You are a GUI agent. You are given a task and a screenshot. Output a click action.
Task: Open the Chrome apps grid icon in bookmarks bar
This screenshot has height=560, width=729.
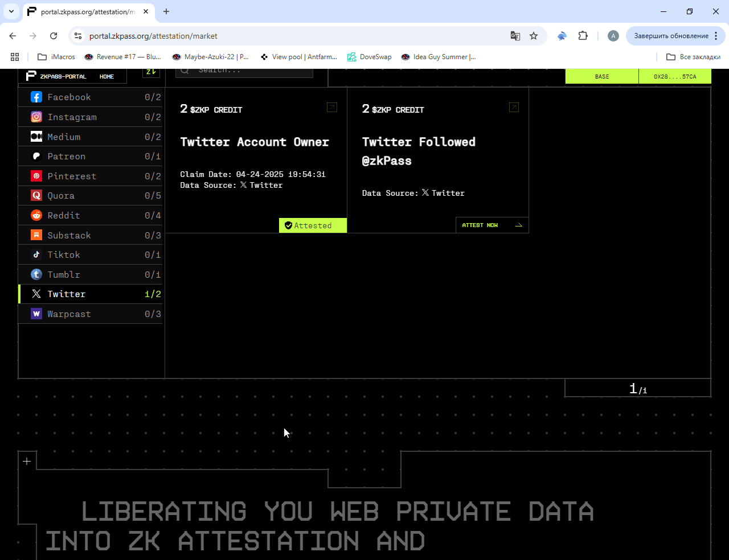15,57
